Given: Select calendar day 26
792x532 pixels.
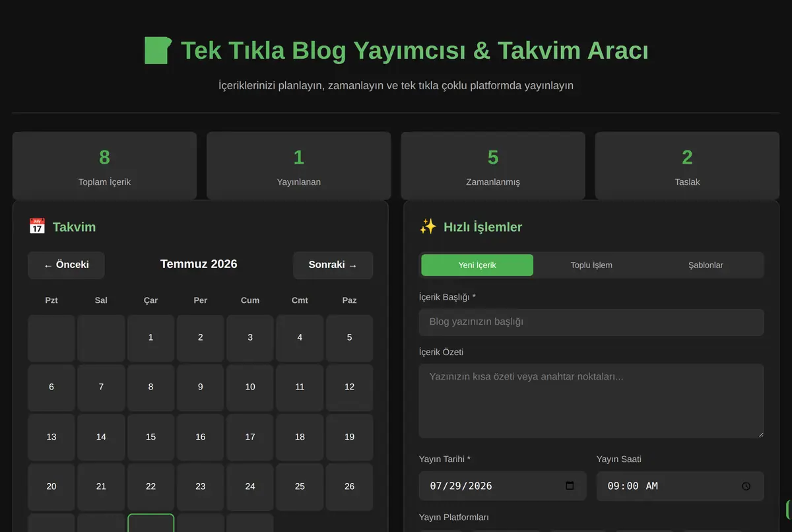Looking at the screenshot, I should 349,486.
